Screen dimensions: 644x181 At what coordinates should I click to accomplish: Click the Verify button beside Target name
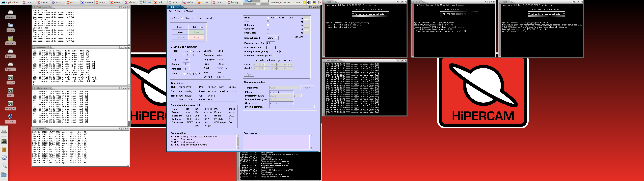(307, 88)
